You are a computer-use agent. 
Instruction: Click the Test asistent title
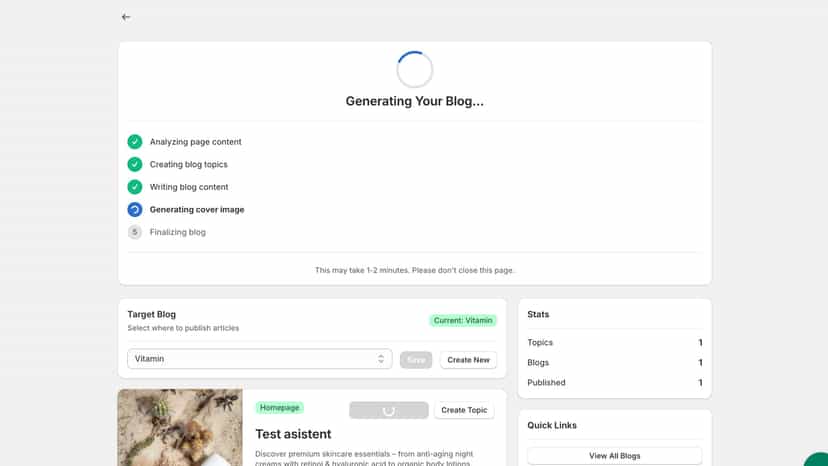(293, 434)
